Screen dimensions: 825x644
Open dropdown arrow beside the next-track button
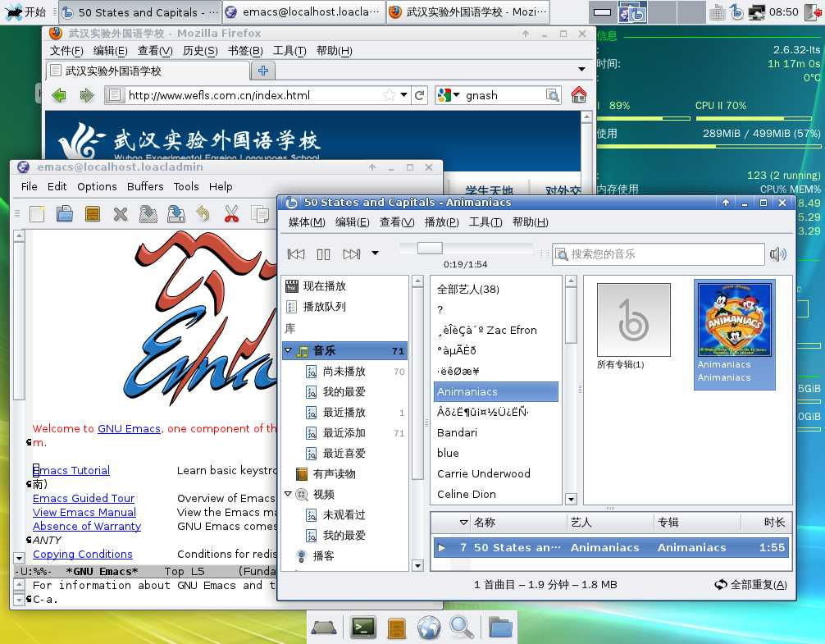click(x=375, y=253)
